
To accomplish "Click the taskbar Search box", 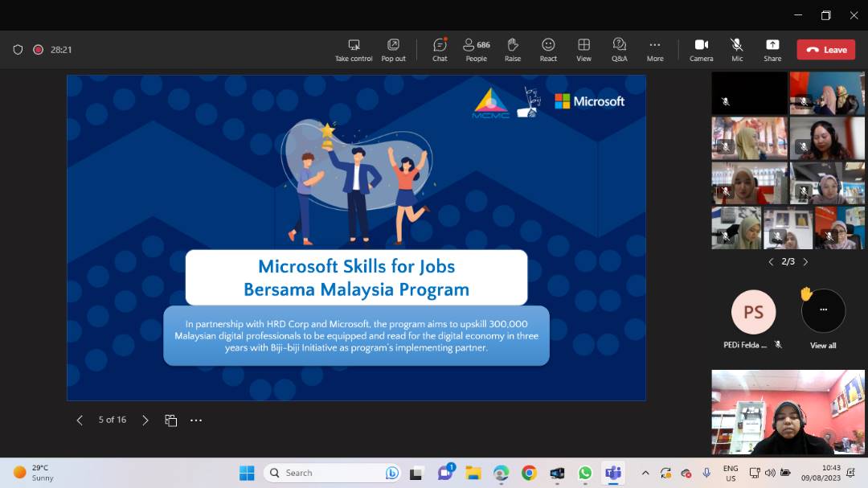I will point(332,473).
